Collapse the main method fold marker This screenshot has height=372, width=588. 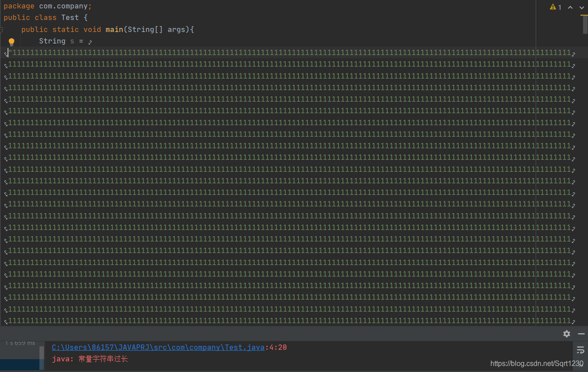click(x=2, y=29)
